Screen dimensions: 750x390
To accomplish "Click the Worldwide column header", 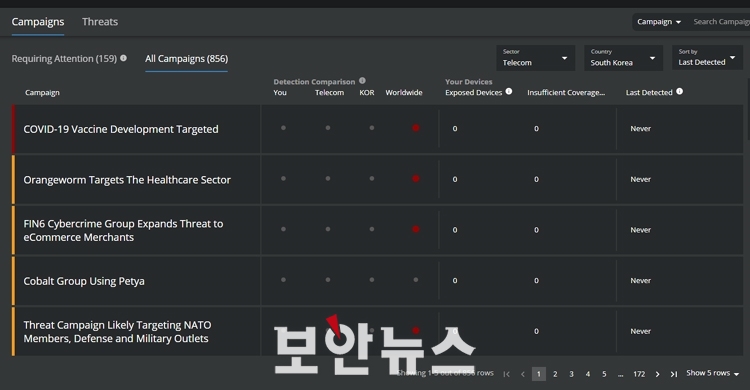I will (x=404, y=93).
